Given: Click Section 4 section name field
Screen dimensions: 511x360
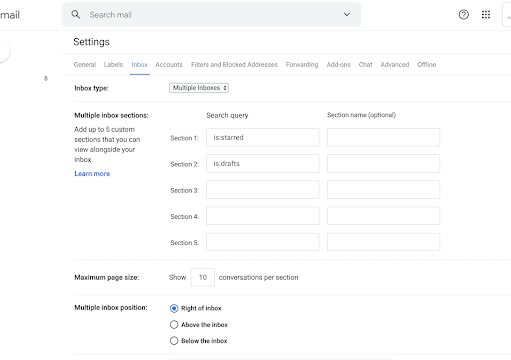Looking at the screenshot, I should pyautogui.click(x=383, y=216).
